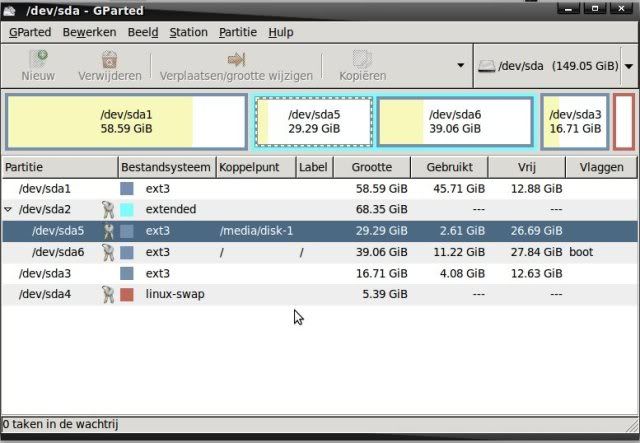Click the Nieuw (new partition) toolbar icon
The image size is (640, 443).
(x=38, y=59)
